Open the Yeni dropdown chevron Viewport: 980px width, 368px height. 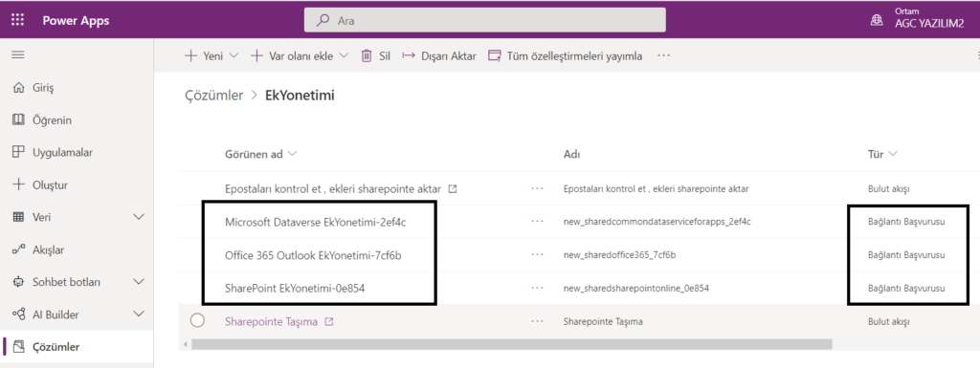(234, 55)
